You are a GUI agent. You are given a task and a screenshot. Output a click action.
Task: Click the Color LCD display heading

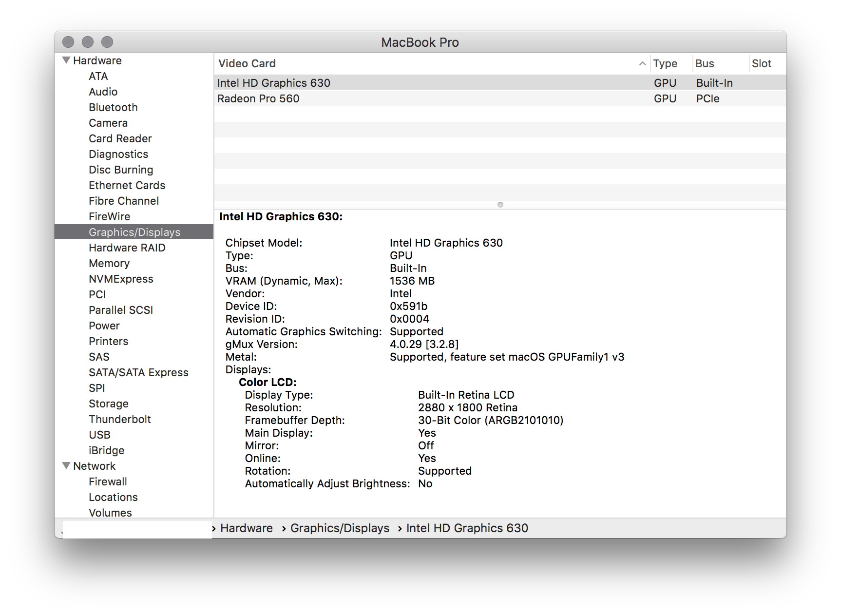click(268, 382)
